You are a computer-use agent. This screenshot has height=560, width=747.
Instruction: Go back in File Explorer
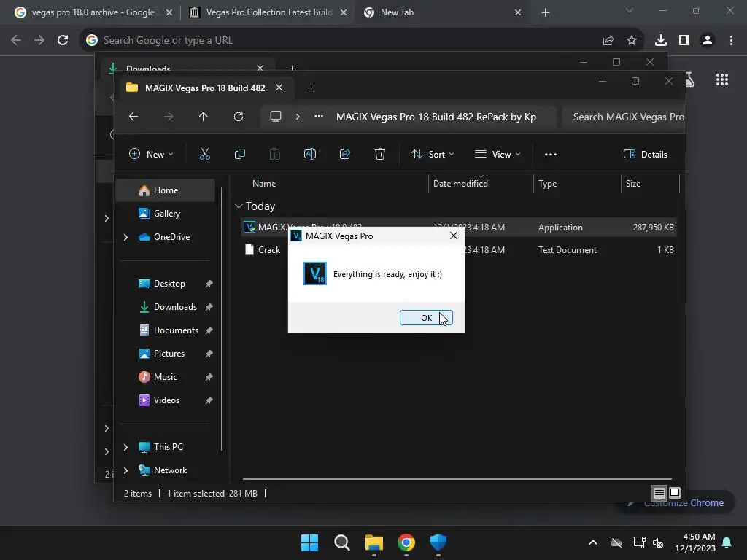(x=133, y=117)
